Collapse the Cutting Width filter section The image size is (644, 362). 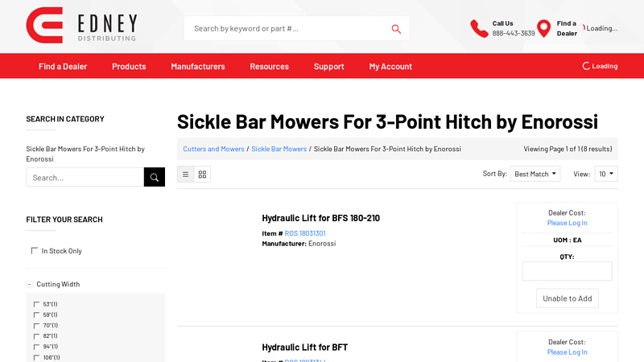[30, 284]
